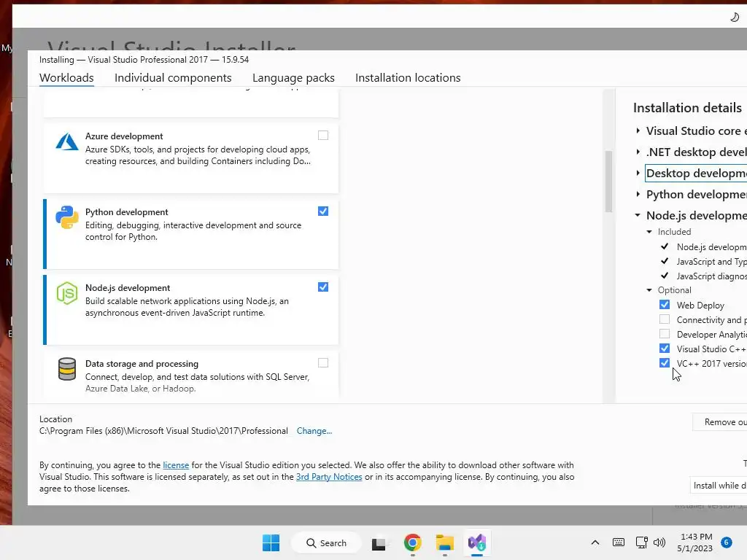Click the network tray icon
Screen dimensions: 747x560
pyautogui.click(x=641, y=542)
